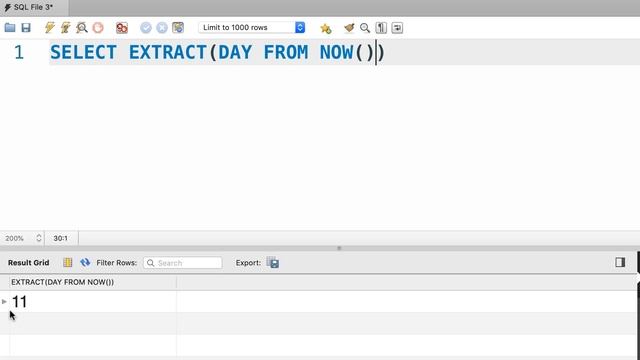Toggle result side panel icon
The height and width of the screenshot is (360, 640).
click(x=620, y=262)
